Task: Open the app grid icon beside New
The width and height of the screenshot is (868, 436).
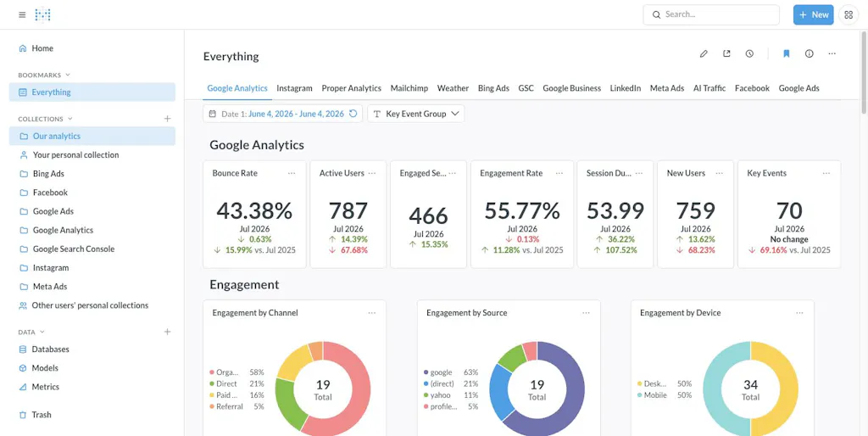Action: click(848, 15)
